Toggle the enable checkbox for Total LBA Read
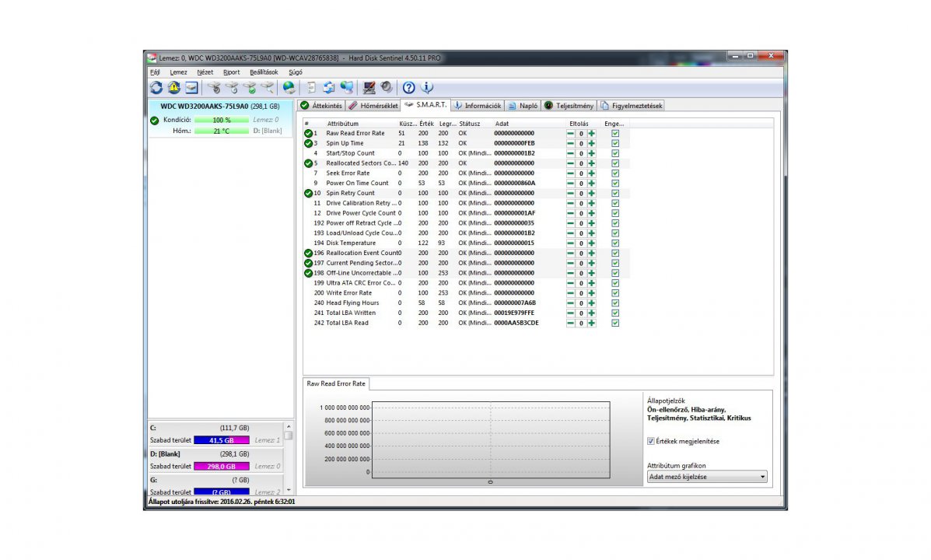Screen dimensions: 931x560 [615, 323]
